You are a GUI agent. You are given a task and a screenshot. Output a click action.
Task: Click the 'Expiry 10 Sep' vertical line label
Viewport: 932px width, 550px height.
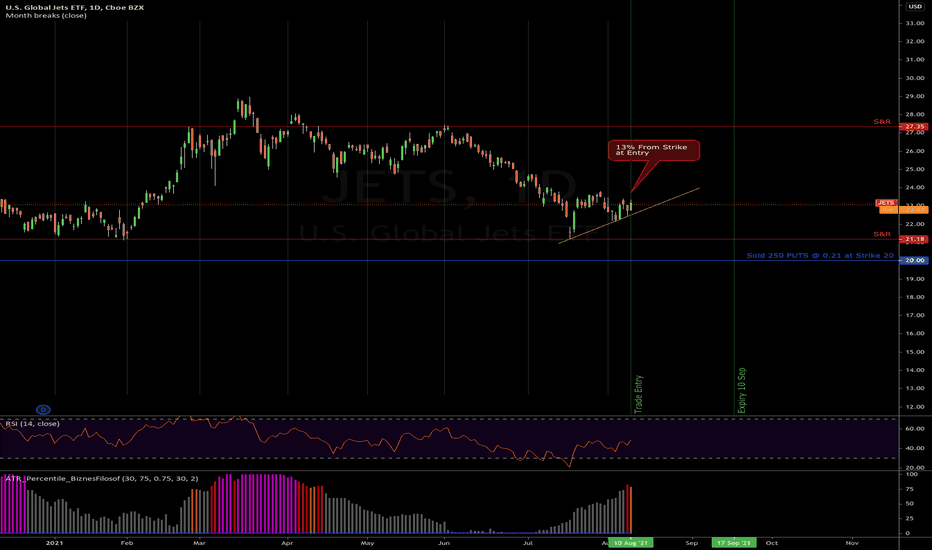pyautogui.click(x=742, y=390)
